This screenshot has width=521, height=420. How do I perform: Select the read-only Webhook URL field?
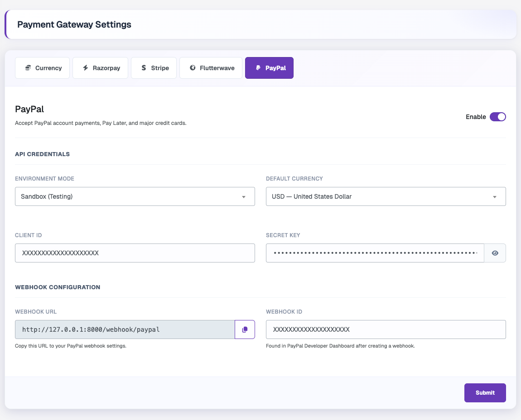[x=125, y=329]
